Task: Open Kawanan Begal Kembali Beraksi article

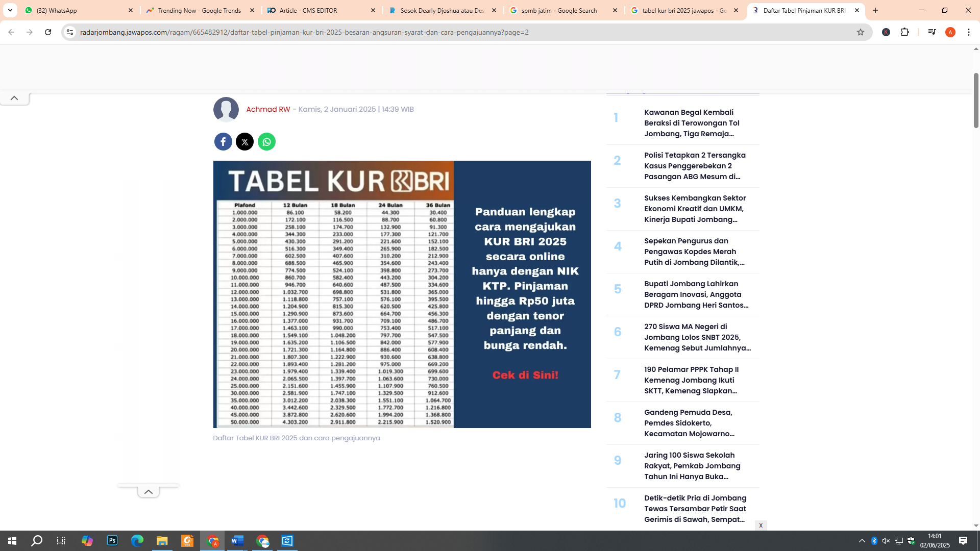Action: pos(692,123)
